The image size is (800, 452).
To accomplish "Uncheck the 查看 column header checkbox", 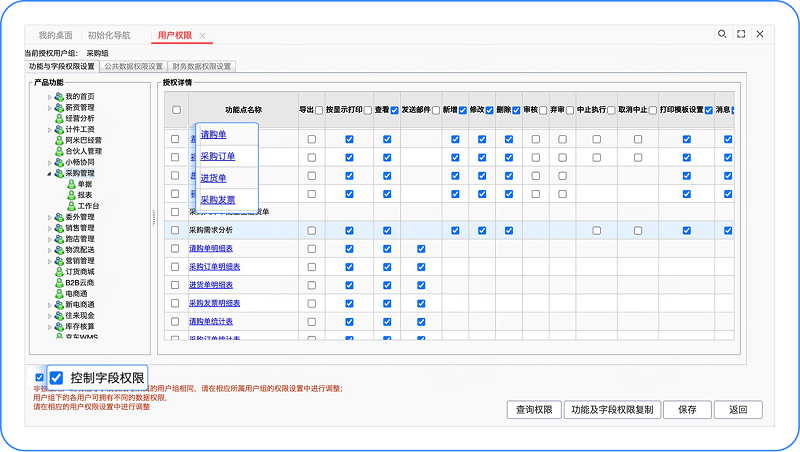I will pyautogui.click(x=394, y=110).
